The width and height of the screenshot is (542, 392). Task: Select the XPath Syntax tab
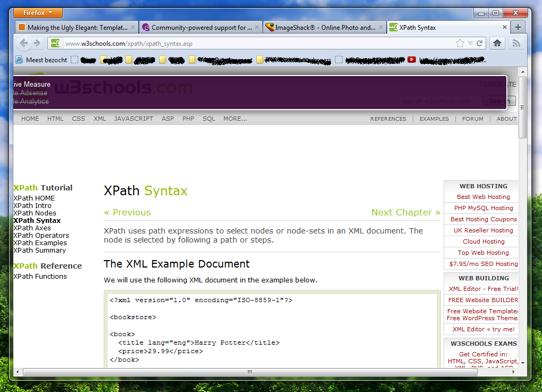click(448, 27)
